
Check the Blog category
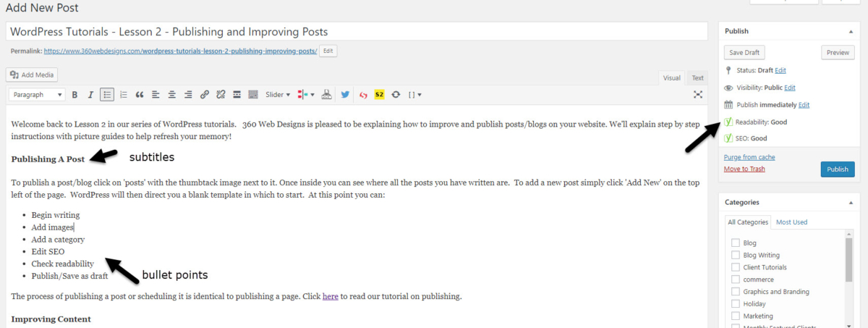point(736,243)
